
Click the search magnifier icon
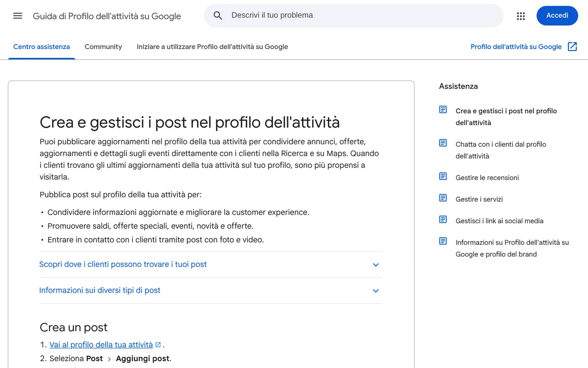coord(218,16)
